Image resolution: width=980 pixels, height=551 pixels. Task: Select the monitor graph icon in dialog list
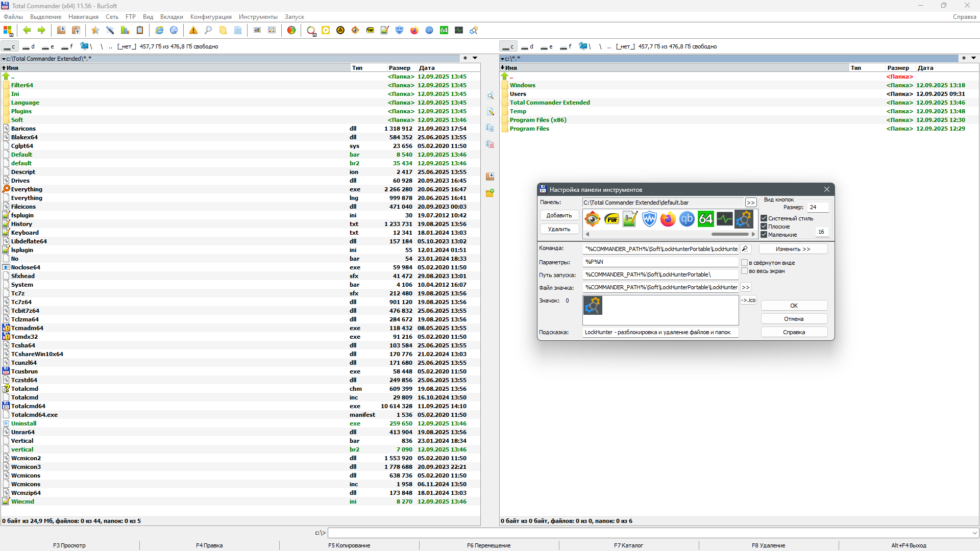[725, 219]
